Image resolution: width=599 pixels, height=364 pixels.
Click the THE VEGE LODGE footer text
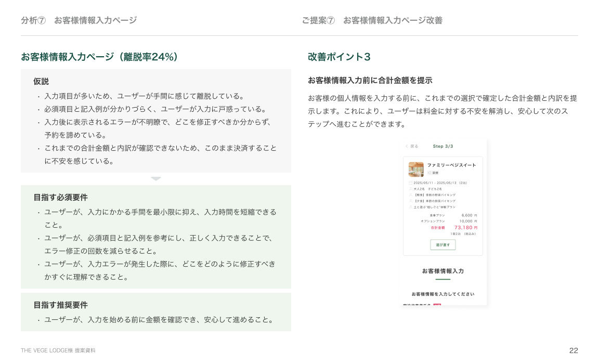coord(58,350)
